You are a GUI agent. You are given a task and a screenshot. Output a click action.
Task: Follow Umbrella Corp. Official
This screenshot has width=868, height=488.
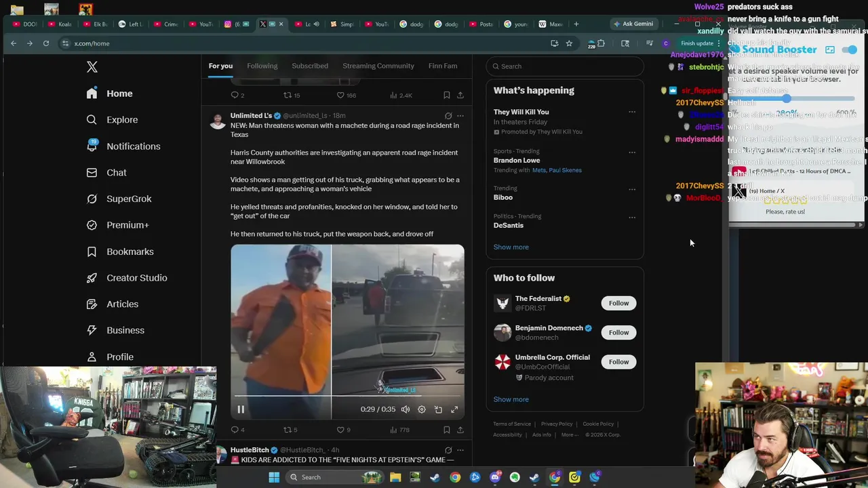coord(618,362)
